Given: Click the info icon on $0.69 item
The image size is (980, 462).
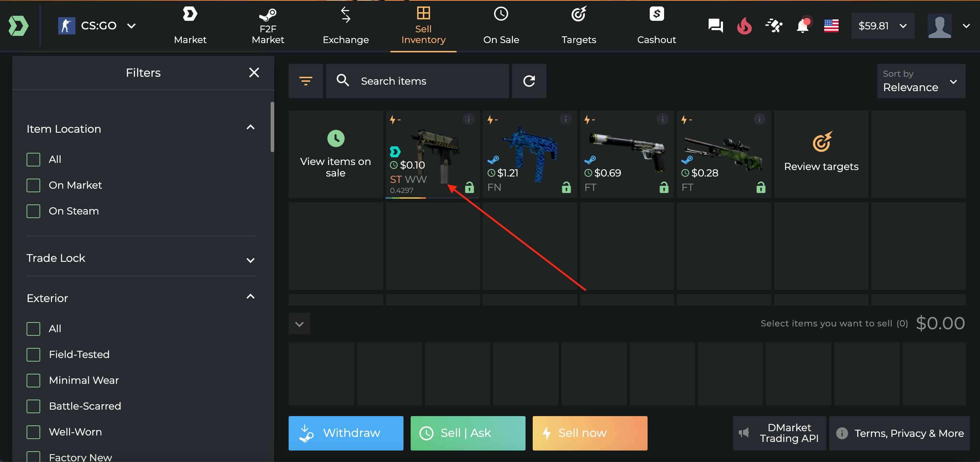Looking at the screenshot, I should point(663,119).
